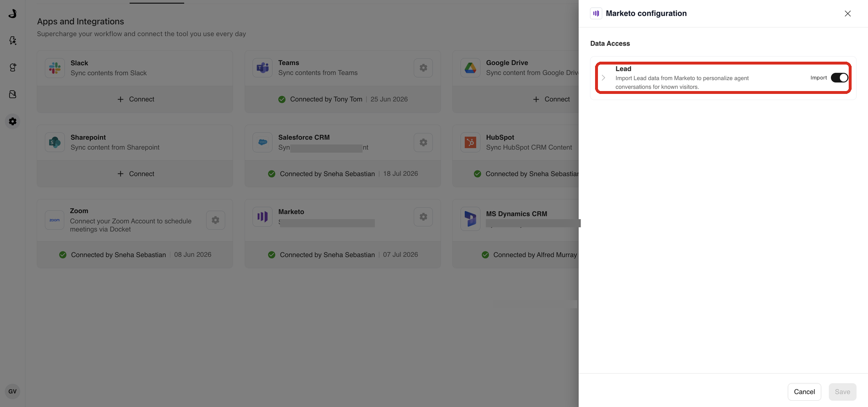Click 'Sync HubSpot CRM Content' text
This screenshot has width=868, height=407.
coord(529,147)
